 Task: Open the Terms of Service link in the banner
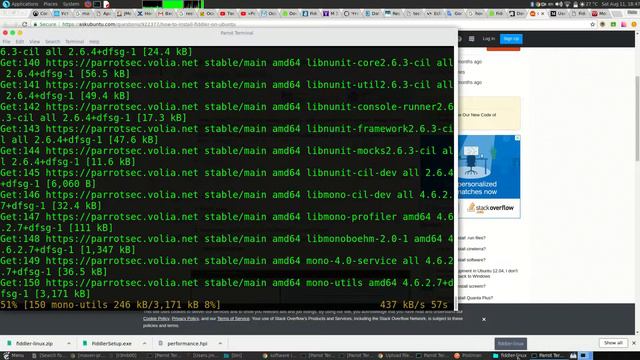(233, 319)
